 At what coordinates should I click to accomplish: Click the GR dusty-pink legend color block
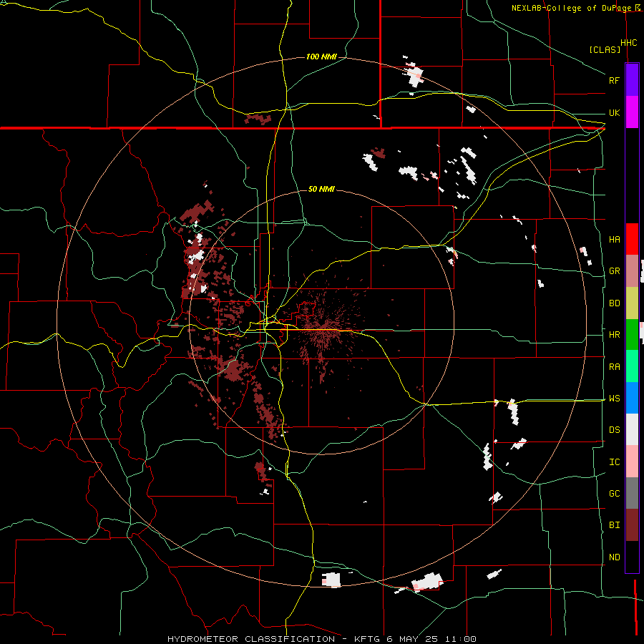(632, 271)
